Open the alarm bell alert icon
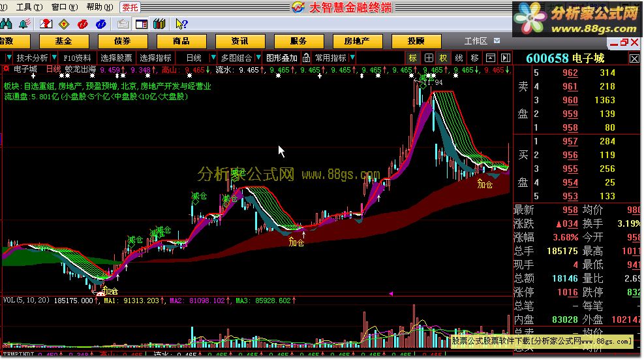Viewport: 644px width, 360px height. coord(25,24)
